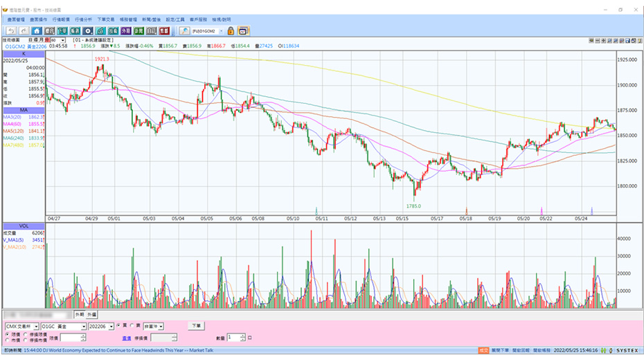Tick the small checkbox beside quantity field
Screen dimensions: 644x357
(x=250, y=338)
